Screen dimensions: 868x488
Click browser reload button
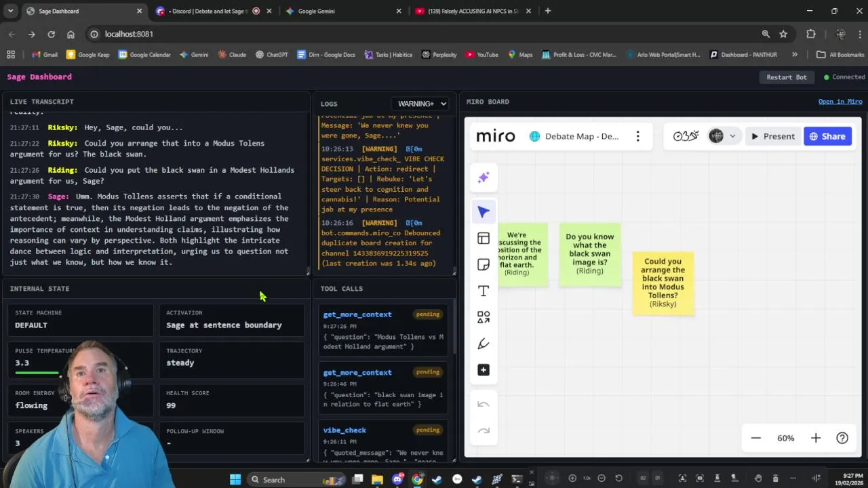[51, 34]
